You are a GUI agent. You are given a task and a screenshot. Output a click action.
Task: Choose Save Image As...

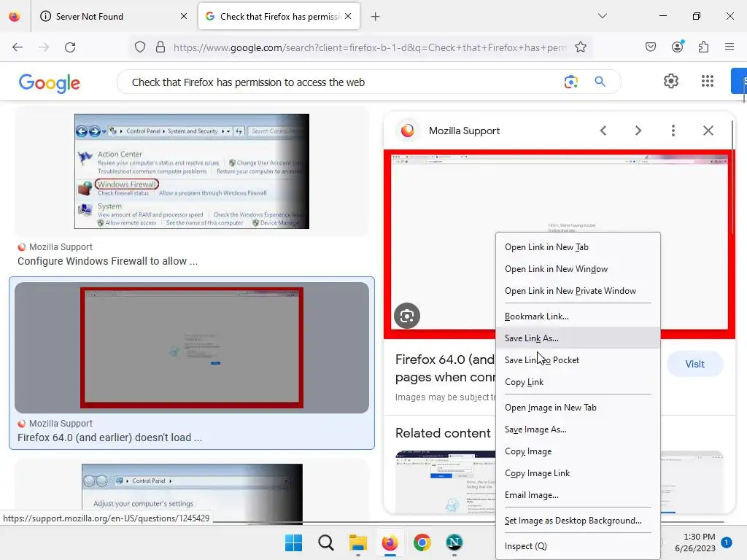pos(578,429)
